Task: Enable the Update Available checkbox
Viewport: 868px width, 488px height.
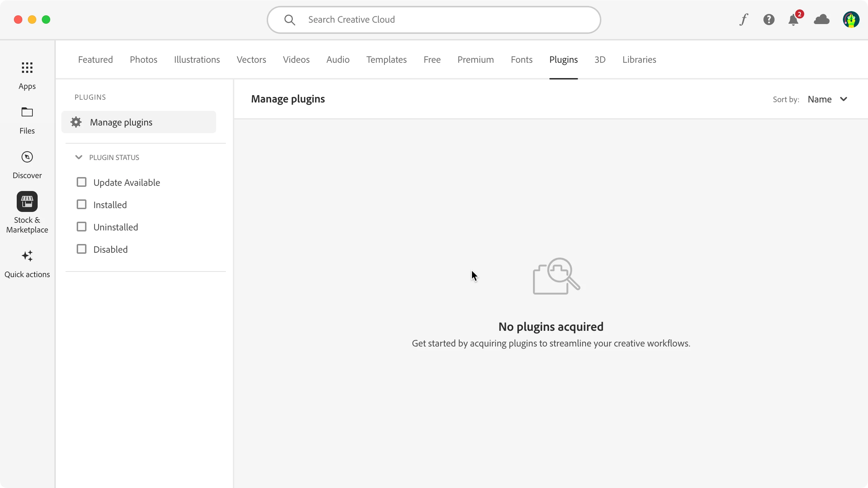Action: pyautogui.click(x=82, y=182)
